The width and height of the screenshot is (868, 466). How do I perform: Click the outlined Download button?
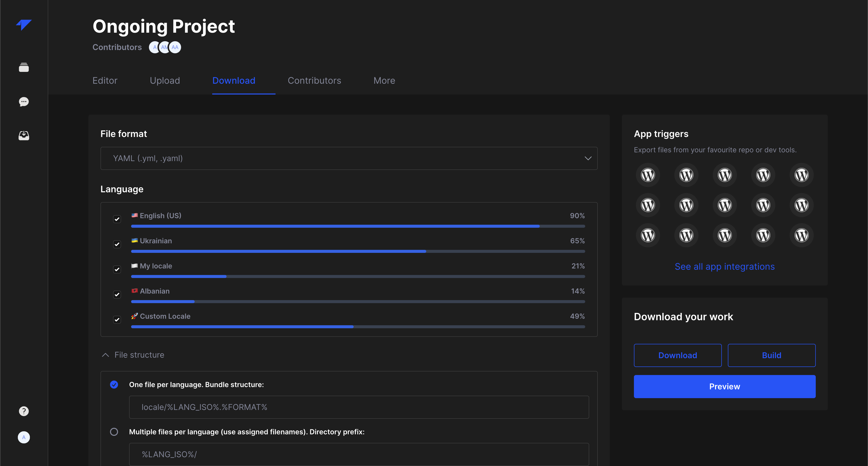(x=678, y=355)
